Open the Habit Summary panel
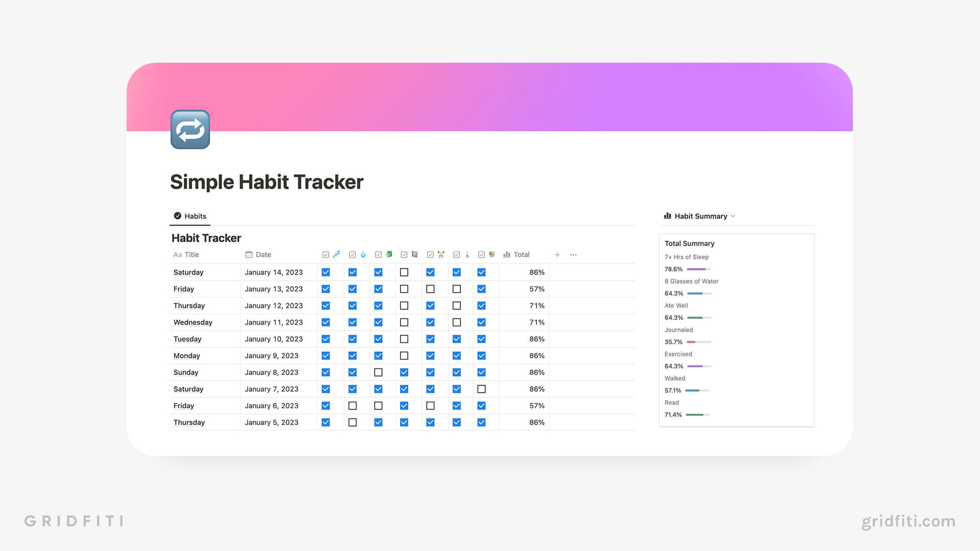 point(700,215)
